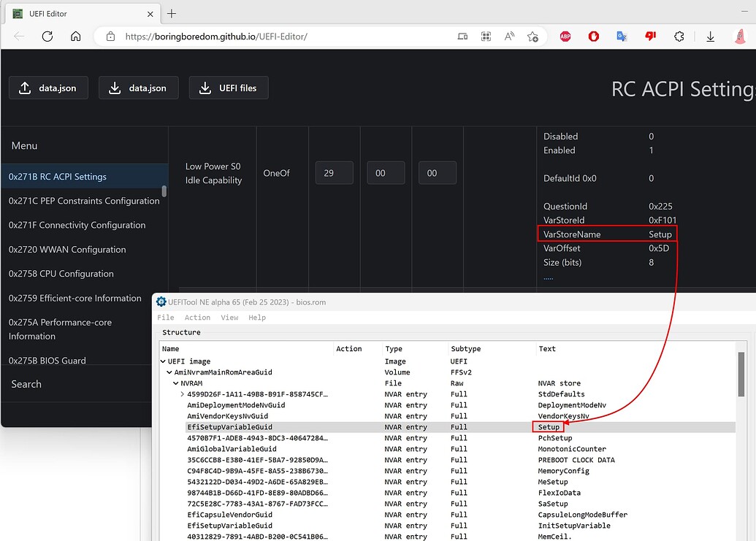Collapse the AmiNvramMainRomAreaGuid volume node
The height and width of the screenshot is (541, 756).
(x=169, y=372)
